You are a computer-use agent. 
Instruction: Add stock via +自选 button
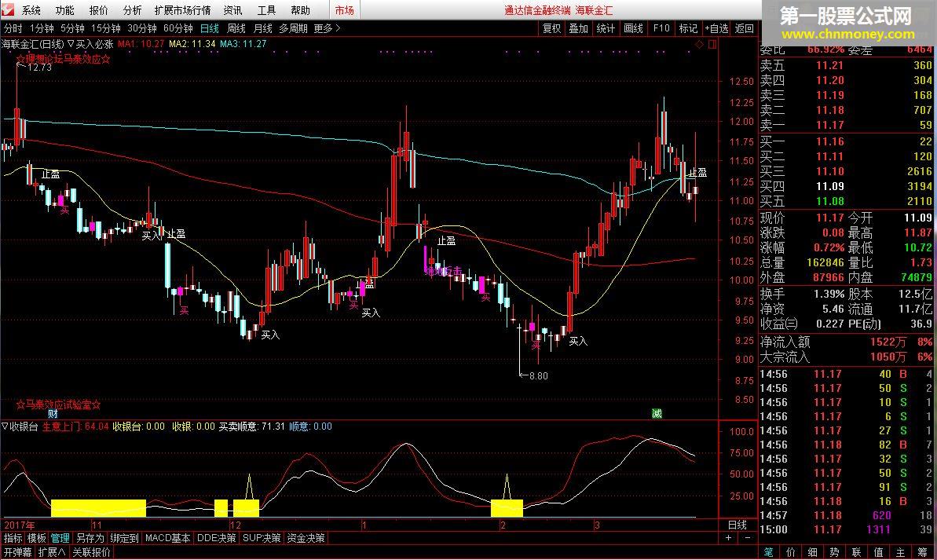pos(716,28)
